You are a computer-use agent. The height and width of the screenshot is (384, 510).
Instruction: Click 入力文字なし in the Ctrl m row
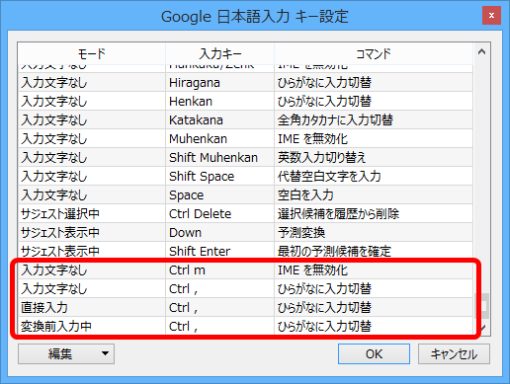(92, 270)
